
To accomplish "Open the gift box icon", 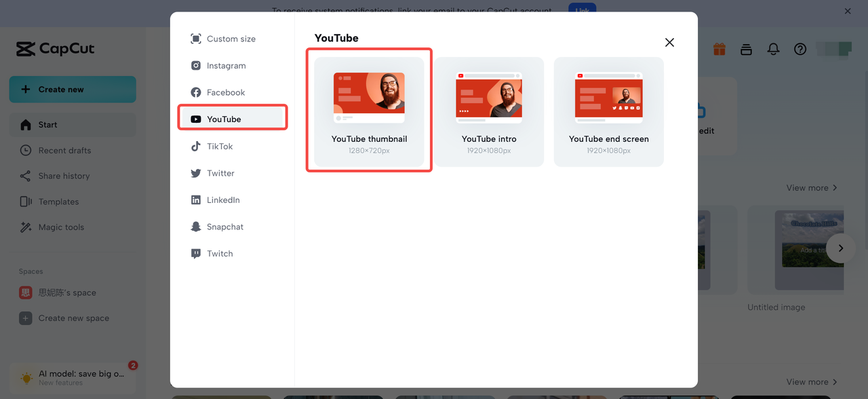I will point(719,49).
